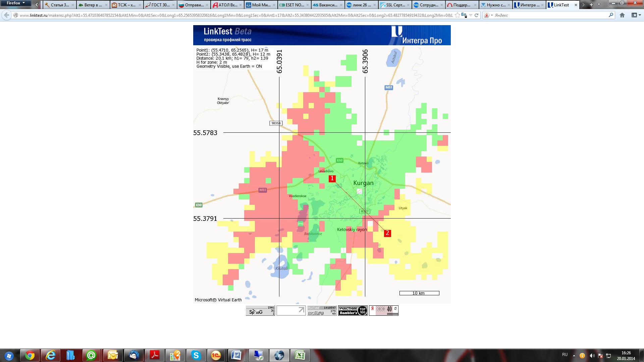Switch to the SSL Серт tab
644x362 pixels.
coord(394,5)
